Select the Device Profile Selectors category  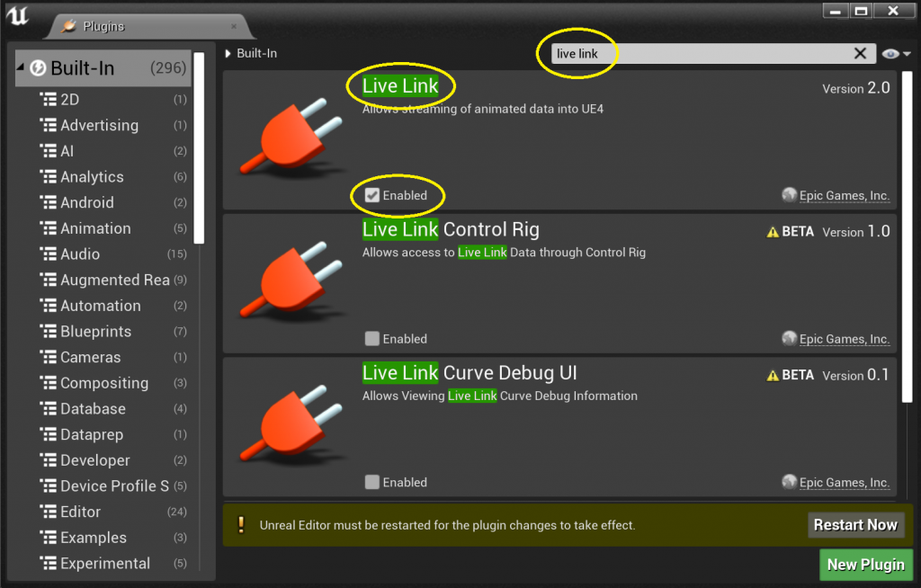coord(112,486)
